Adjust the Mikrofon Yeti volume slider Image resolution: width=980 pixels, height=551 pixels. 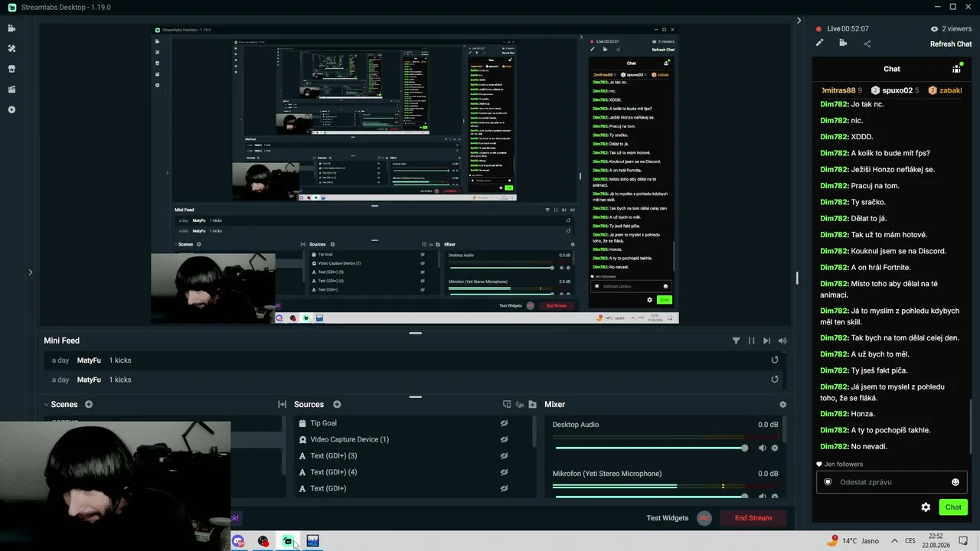pos(651,496)
